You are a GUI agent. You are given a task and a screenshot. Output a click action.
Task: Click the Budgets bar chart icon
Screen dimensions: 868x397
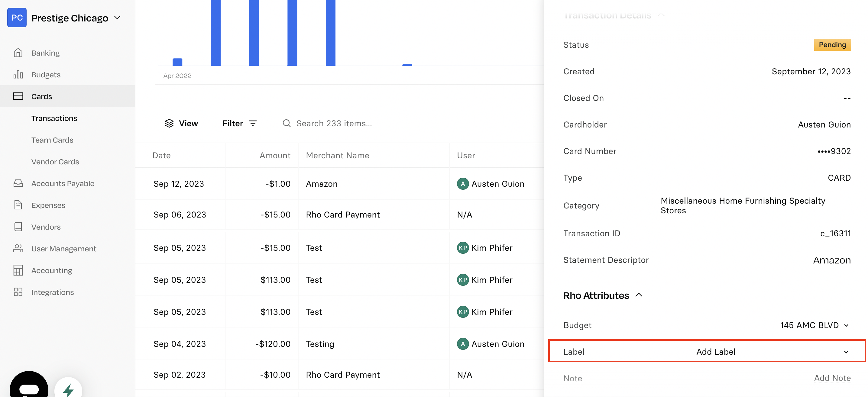(18, 74)
